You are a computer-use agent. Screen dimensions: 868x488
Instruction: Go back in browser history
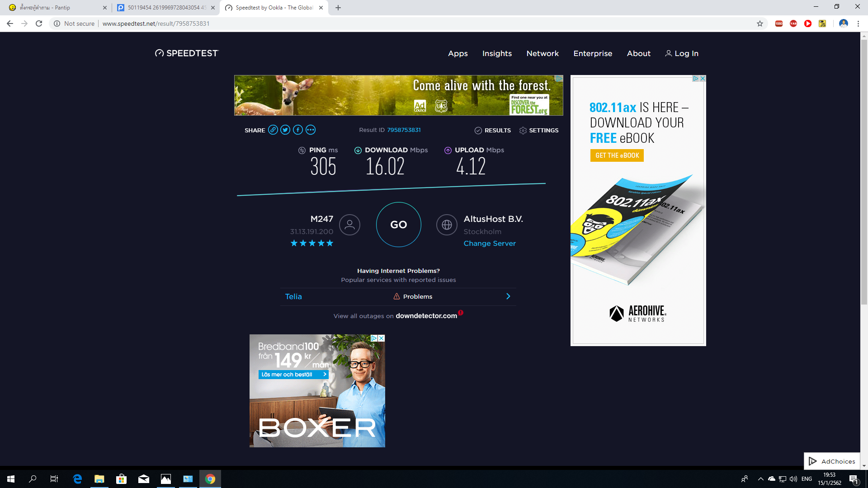[x=10, y=23]
